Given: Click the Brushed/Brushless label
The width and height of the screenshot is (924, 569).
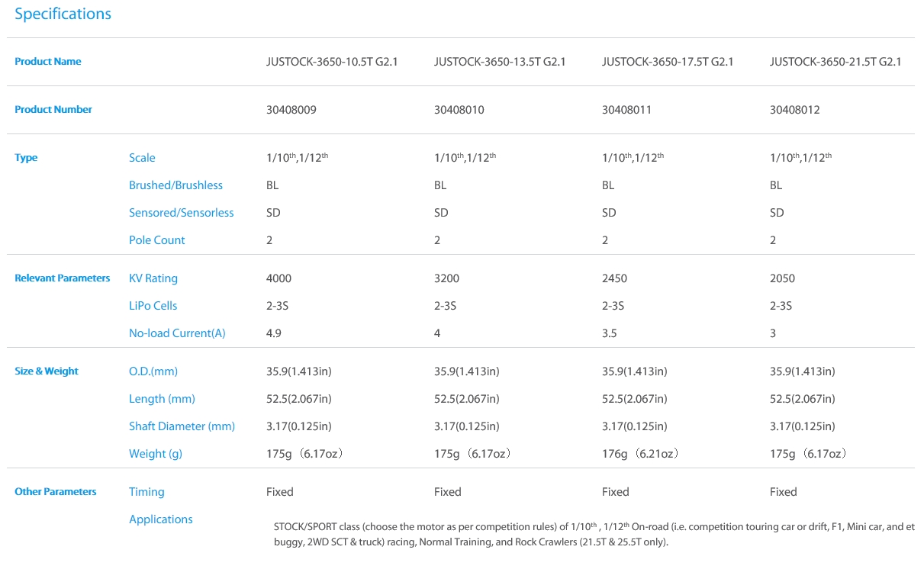Looking at the screenshot, I should (x=175, y=185).
